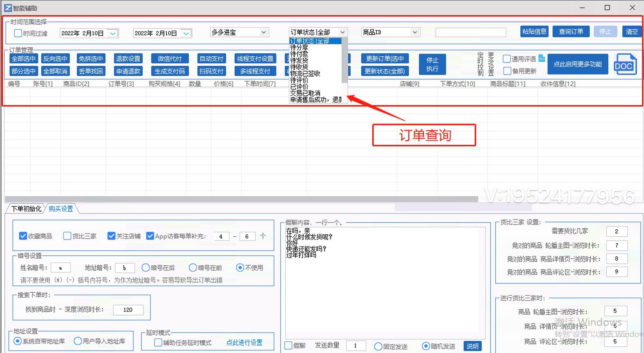Toggle the 通用评语 checkbox
Viewport: 644px width, 353px height.
pyautogui.click(x=507, y=59)
